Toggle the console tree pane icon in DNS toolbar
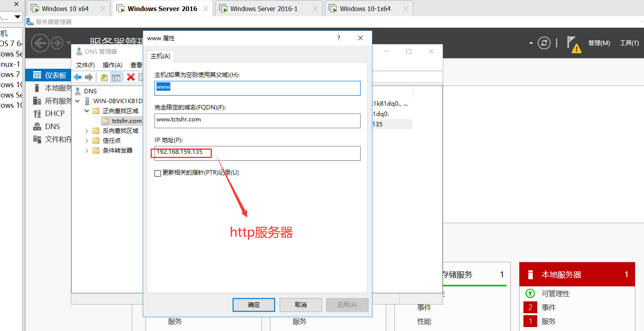The height and width of the screenshot is (331, 644). point(116,77)
